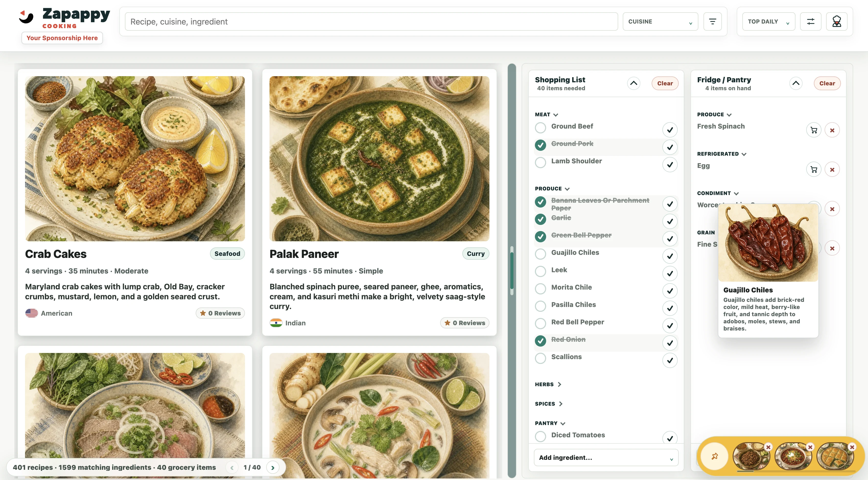Click the pin icon in the yellow tray
Viewport: 868px width, 480px height.
click(x=714, y=456)
